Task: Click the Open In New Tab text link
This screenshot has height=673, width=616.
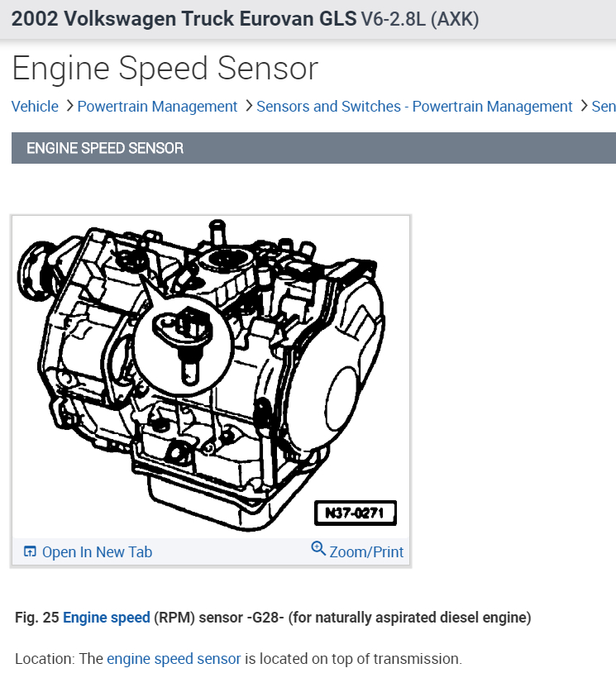Action: pyautogui.click(x=97, y=552)
